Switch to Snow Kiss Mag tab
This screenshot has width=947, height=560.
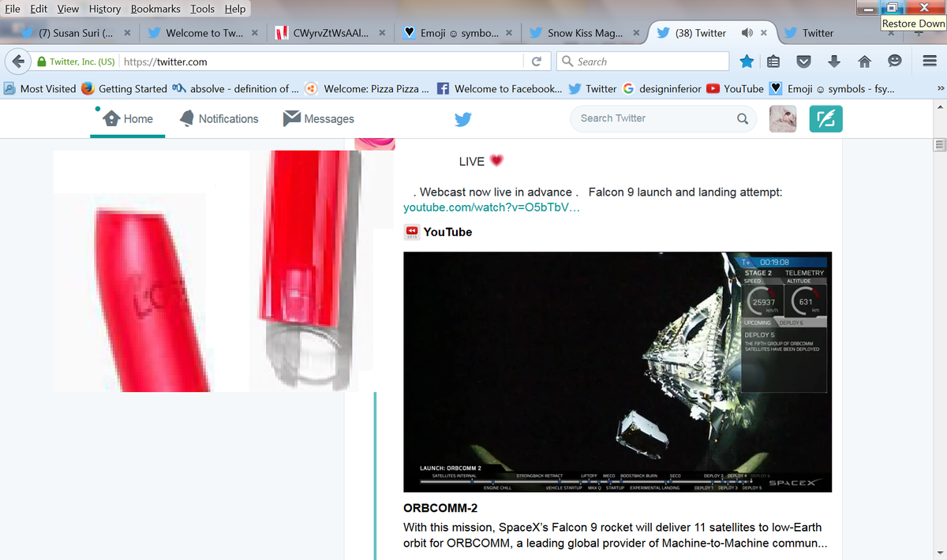[585, 33]
